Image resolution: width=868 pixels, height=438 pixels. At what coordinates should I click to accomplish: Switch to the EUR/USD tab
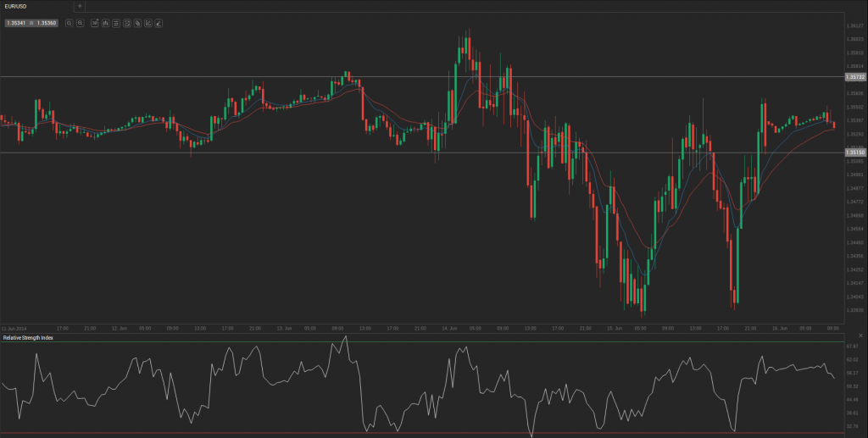(x=15, y=6)
